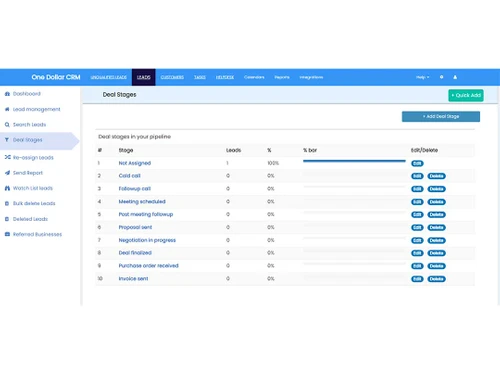
Task: Edit the Followup call stage
Action: (417, 189)
